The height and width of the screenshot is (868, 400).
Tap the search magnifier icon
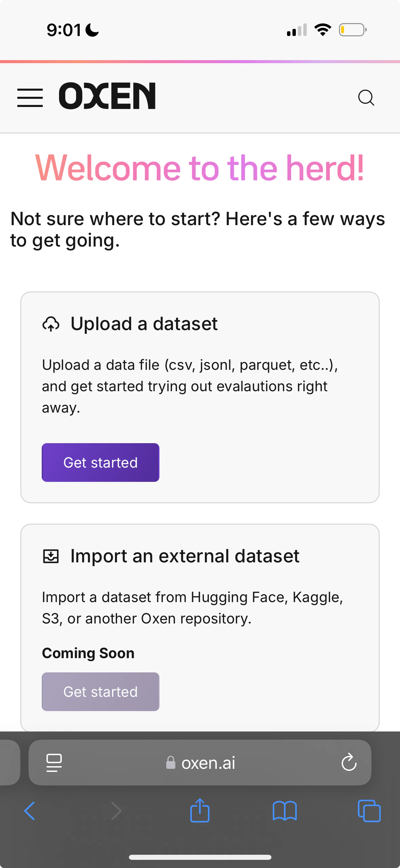[366, 98]
